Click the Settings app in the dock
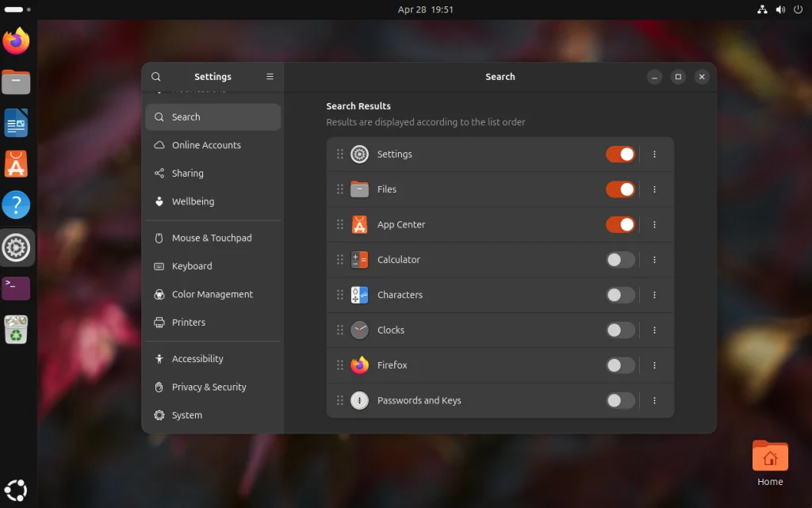This screenshot has width=812, height=508. click(16, 247)
